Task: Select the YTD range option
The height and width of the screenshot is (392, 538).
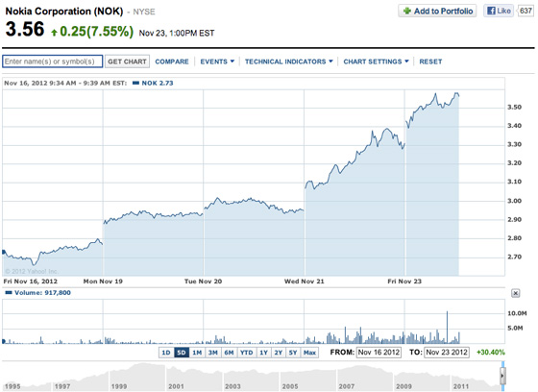Action: [x=246, y=353]
